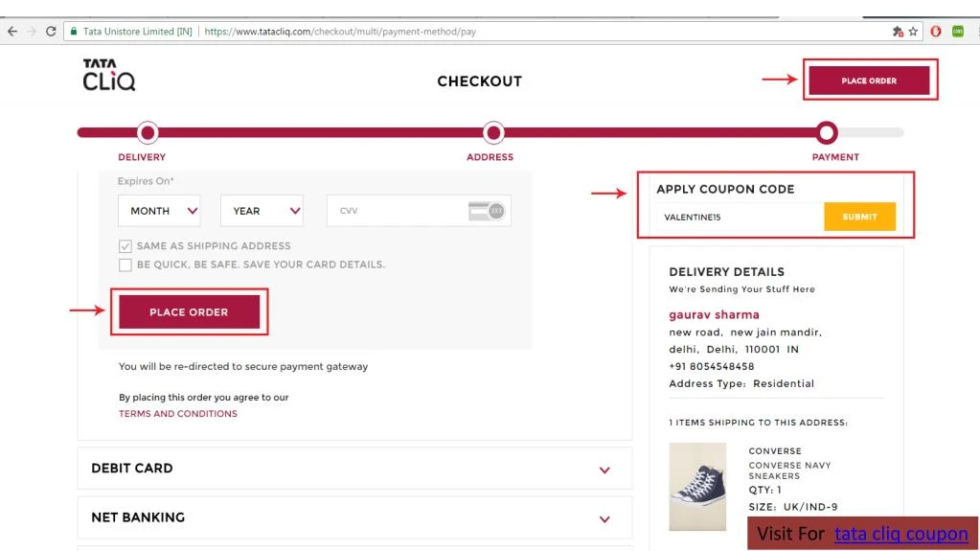Viewport: 980px width, 551px height.
Task: Click the browser forward arrow
Action: 32,32
